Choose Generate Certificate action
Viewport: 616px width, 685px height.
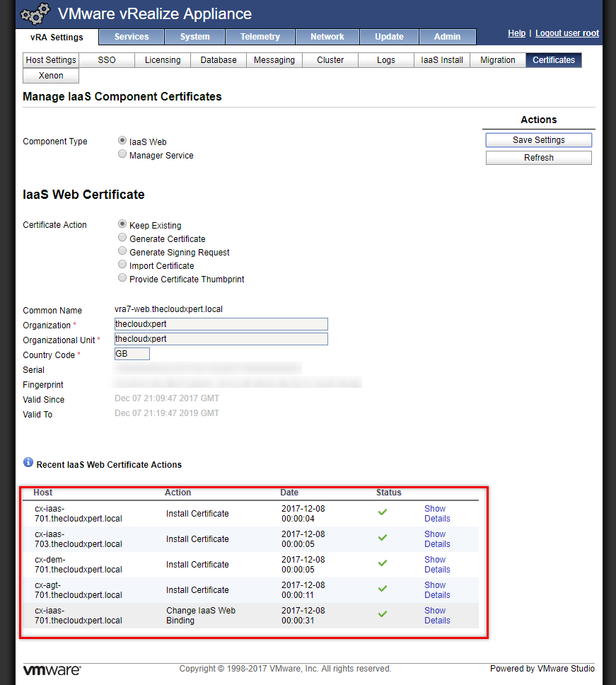(x=123, y=238)
